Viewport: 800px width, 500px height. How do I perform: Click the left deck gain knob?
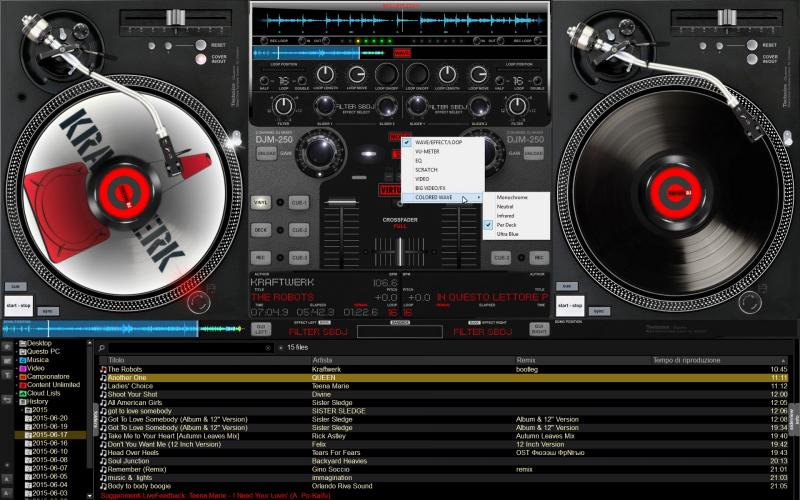pyautogui.click(x=321, y=152)
